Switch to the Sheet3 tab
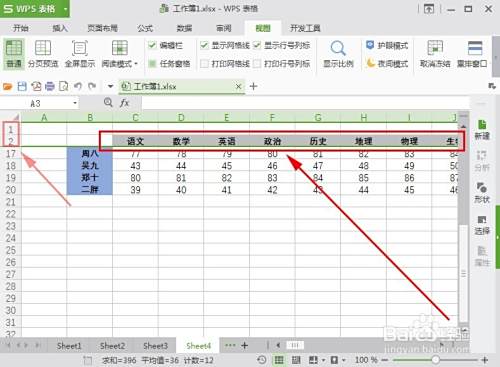Viewport: 500px width, 367px height. click(155, 346)
